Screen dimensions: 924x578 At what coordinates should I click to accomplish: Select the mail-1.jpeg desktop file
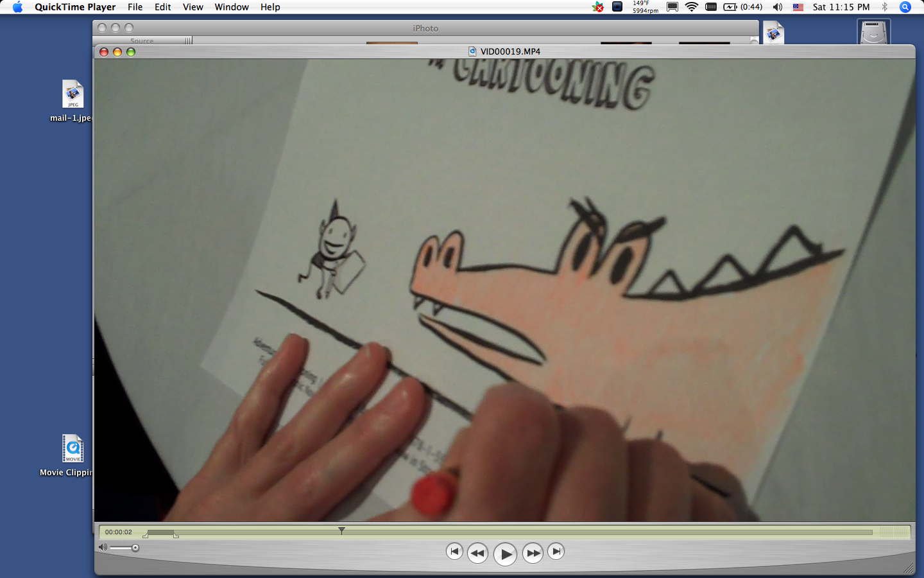[73, 95]
